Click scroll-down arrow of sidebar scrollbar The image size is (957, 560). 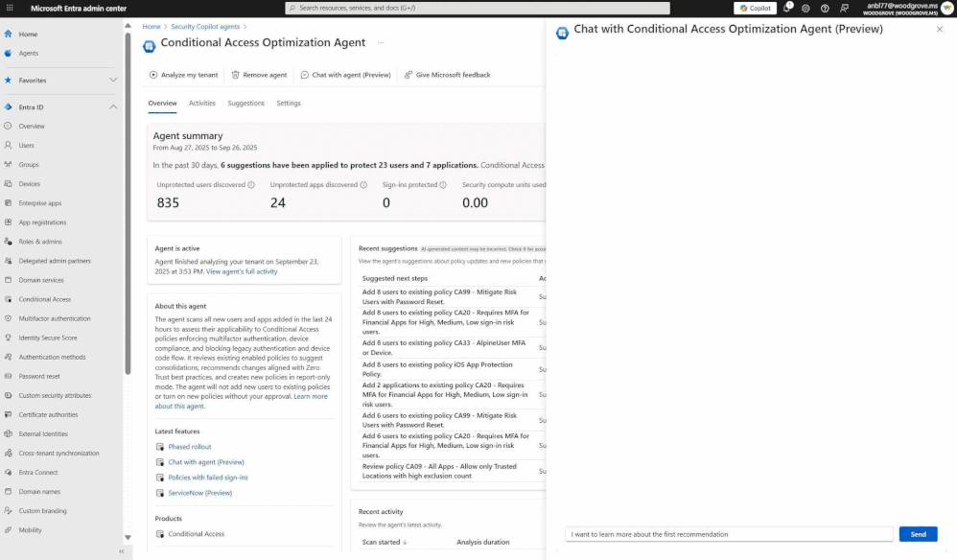tap(128, 537)
